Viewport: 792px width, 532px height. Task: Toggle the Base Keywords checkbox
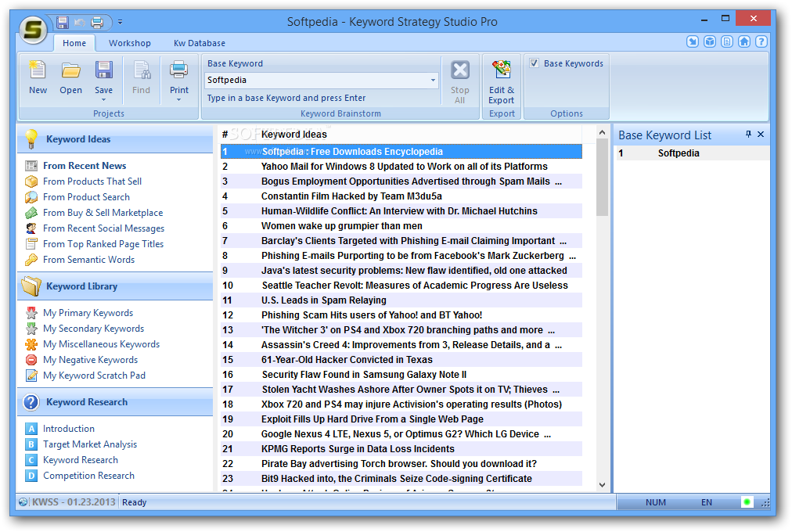[x=534, y=63]
